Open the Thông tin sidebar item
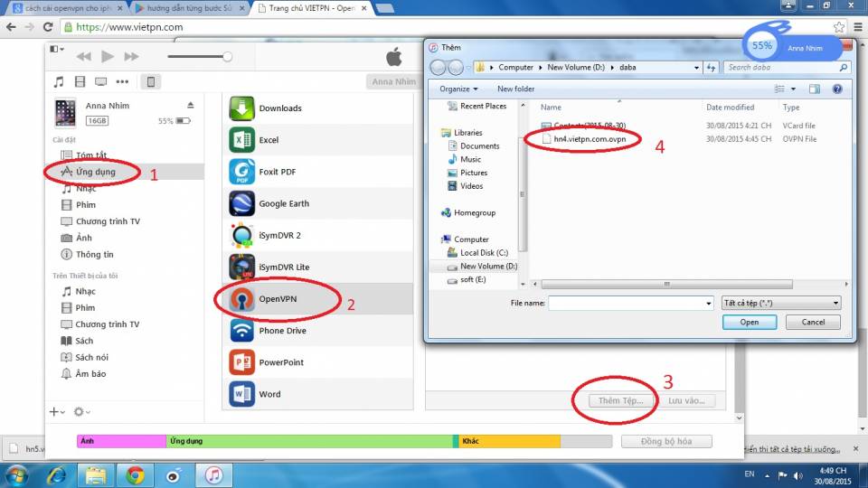This screenshot has width=868, height=488. tap(94, 255)
